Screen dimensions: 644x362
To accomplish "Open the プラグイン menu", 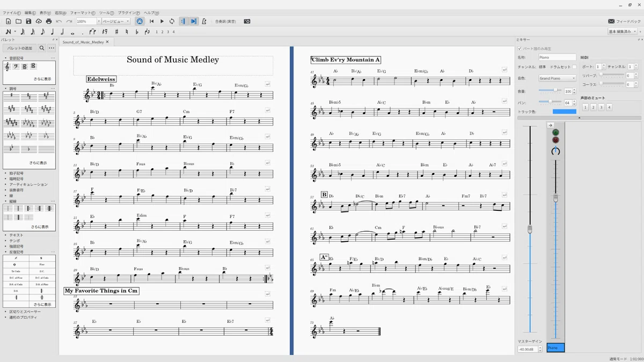I will pyautogui.click(x=129, y=12).
